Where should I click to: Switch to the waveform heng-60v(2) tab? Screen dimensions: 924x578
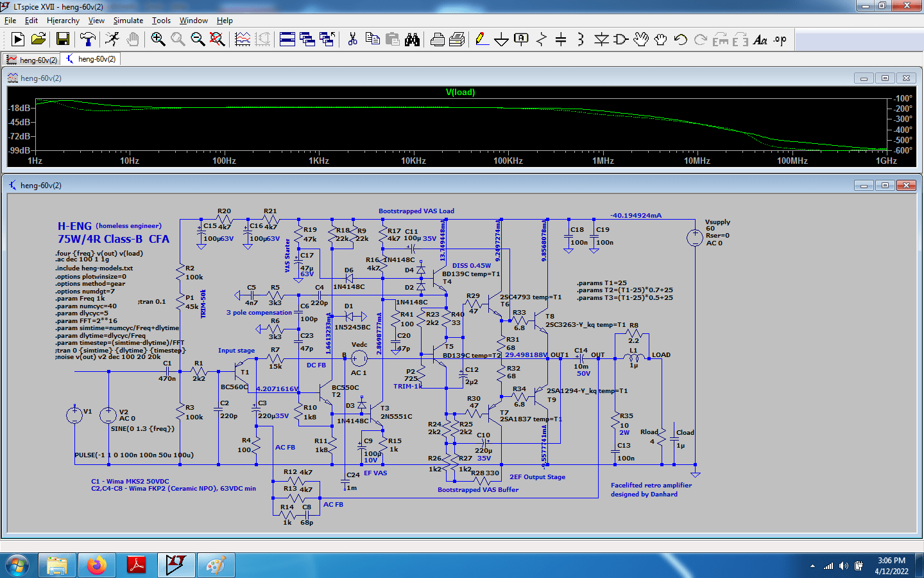pyautogui.click(x=31, y=60)
